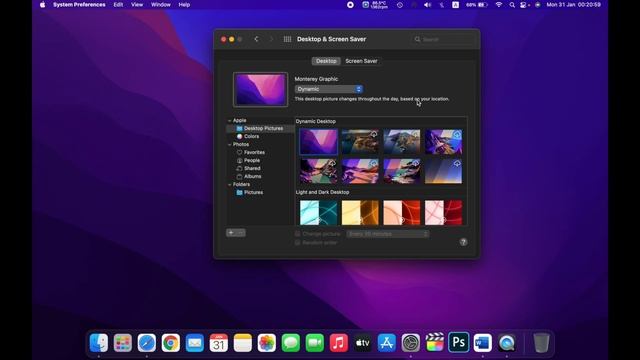
Task: Click the menu bar date and time
Action: click(573, 5)
